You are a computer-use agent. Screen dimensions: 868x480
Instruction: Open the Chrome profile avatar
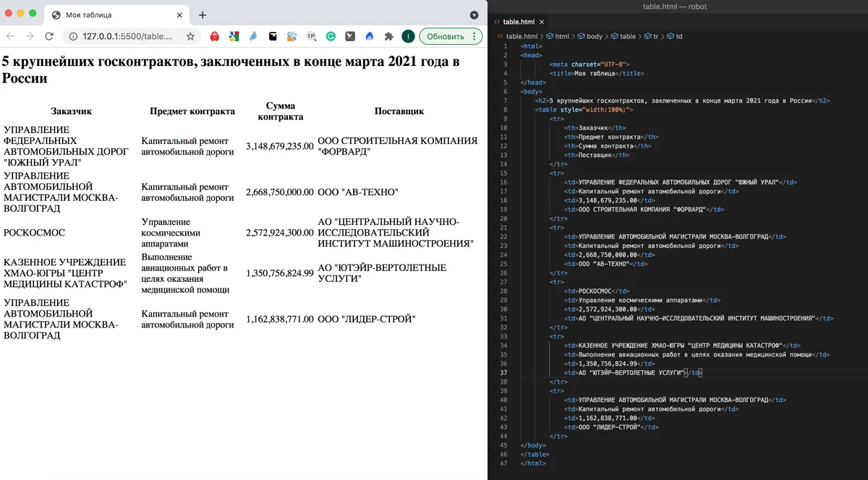tap(408, 36)
